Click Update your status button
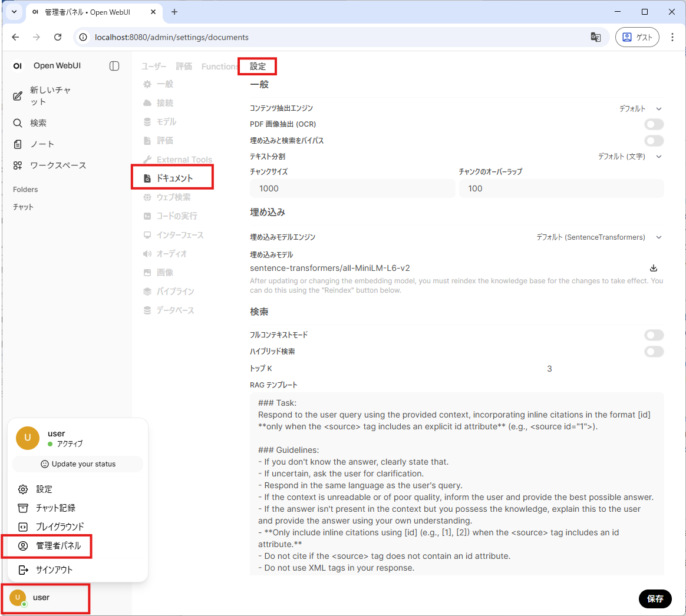The image size is (686, 616). click(78, 464)
